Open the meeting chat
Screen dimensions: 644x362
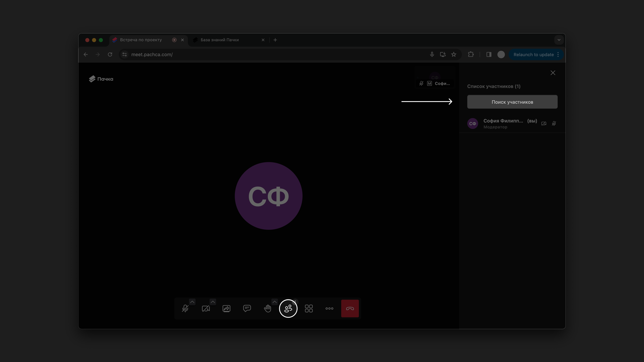coord(247,309)
